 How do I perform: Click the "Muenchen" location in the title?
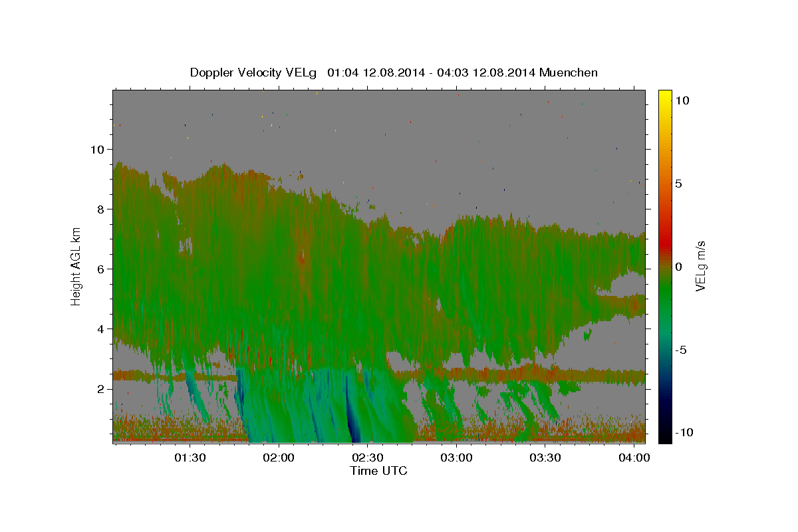click(569, 72)
